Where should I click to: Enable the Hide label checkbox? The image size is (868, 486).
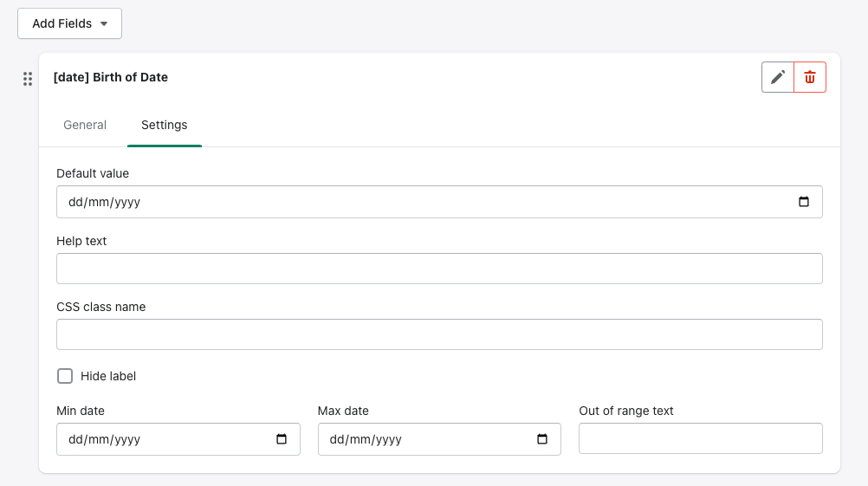[65, 376]
